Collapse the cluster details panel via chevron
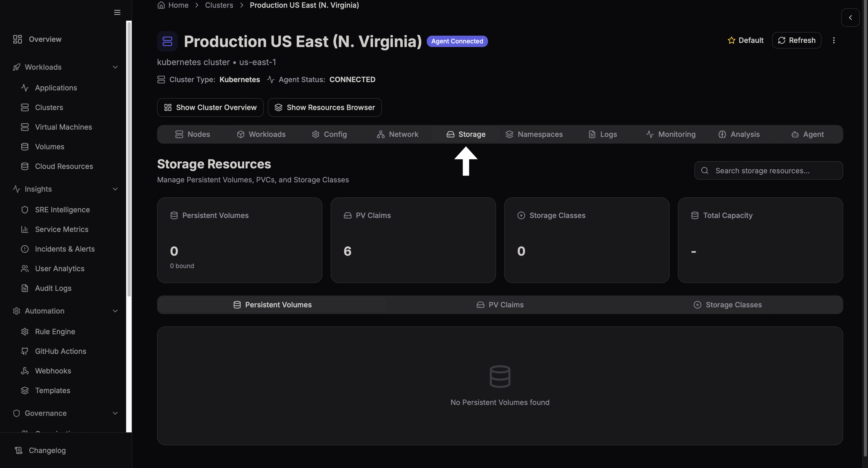The height and width of the screenshot is (468, 868). 850,18
